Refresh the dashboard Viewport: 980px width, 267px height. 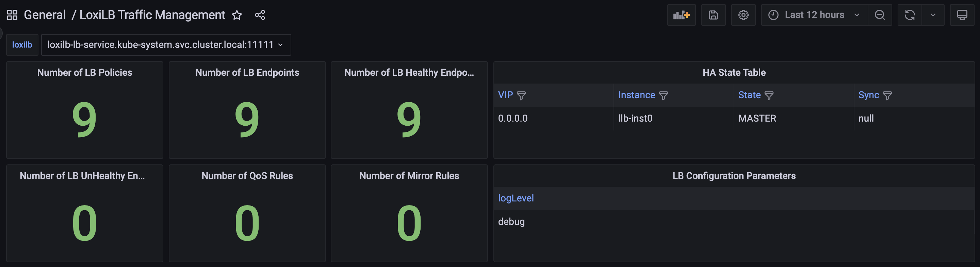[x=910, y=15]
